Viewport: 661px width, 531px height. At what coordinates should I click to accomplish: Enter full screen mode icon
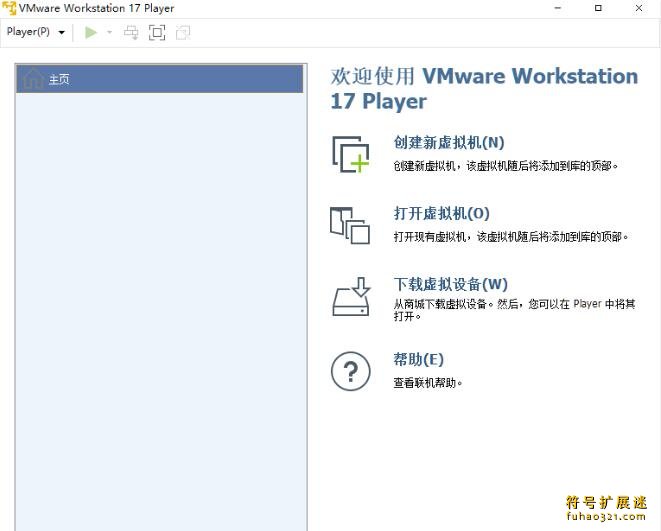157,32
